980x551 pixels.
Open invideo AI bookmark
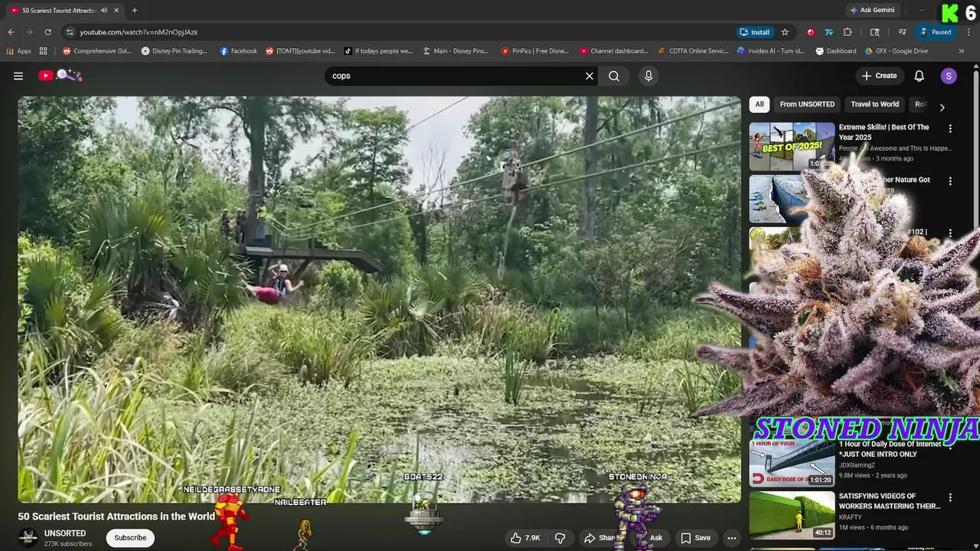[x=771, y=51]
